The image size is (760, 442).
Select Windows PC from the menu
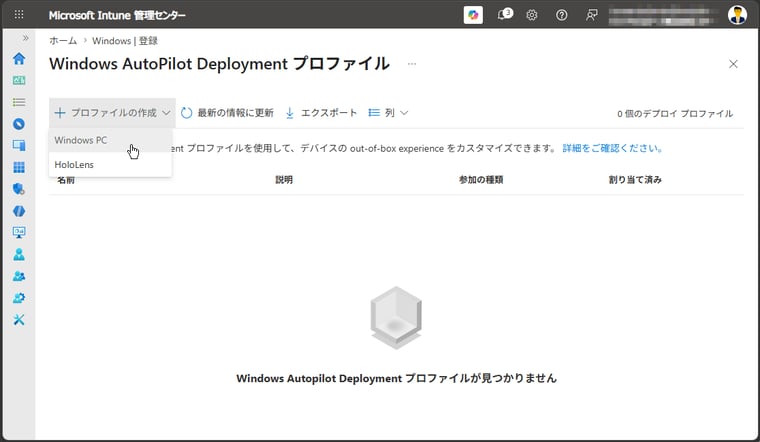111,140
